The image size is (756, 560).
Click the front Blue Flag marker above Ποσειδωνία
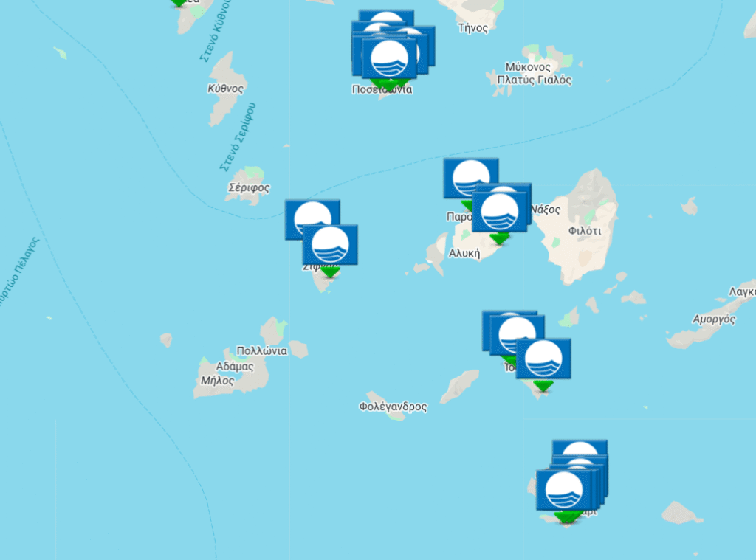pyautogui.click(x=389, y=58)
